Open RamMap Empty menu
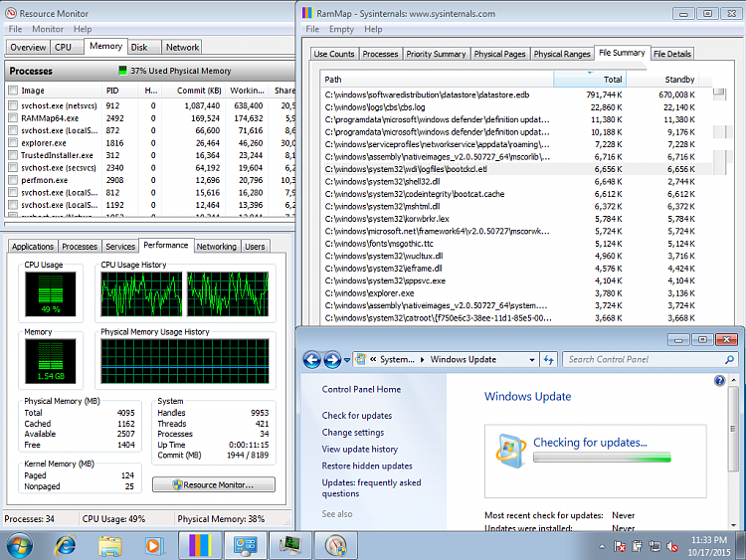This screenshot has height=560, width=746. pyautogui.click(x=341, y=29)
